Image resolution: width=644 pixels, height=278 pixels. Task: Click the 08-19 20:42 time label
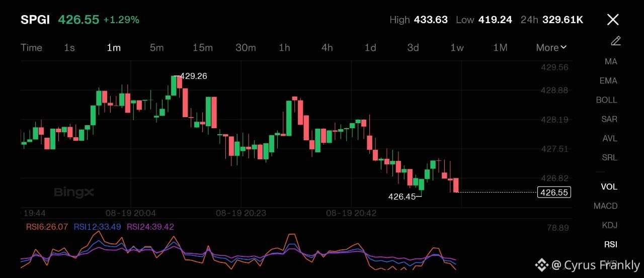pos(351,213)
